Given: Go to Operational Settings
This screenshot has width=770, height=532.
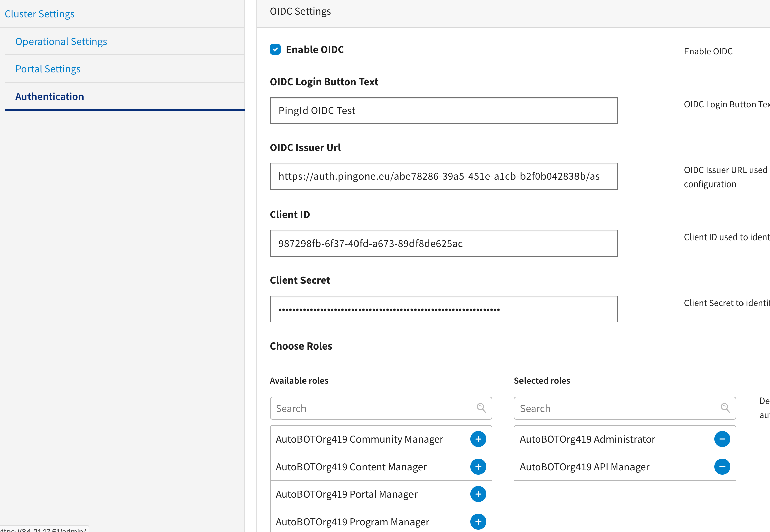Looking at the screenshot, I should tap(61, 41).
